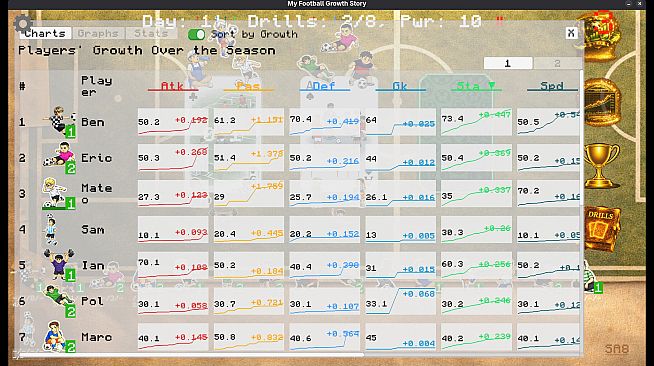This screenshot has width=654, height=366.
Task: Sort by the Spd column header
Action: pos(552,86)
